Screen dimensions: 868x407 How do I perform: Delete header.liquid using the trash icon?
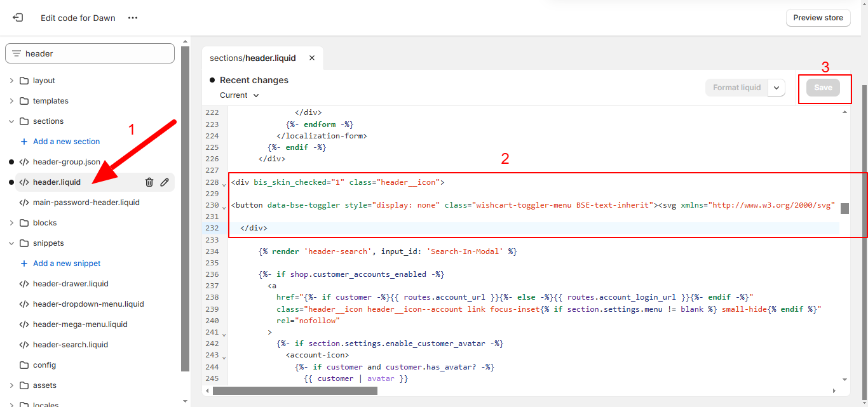[149, 182]
